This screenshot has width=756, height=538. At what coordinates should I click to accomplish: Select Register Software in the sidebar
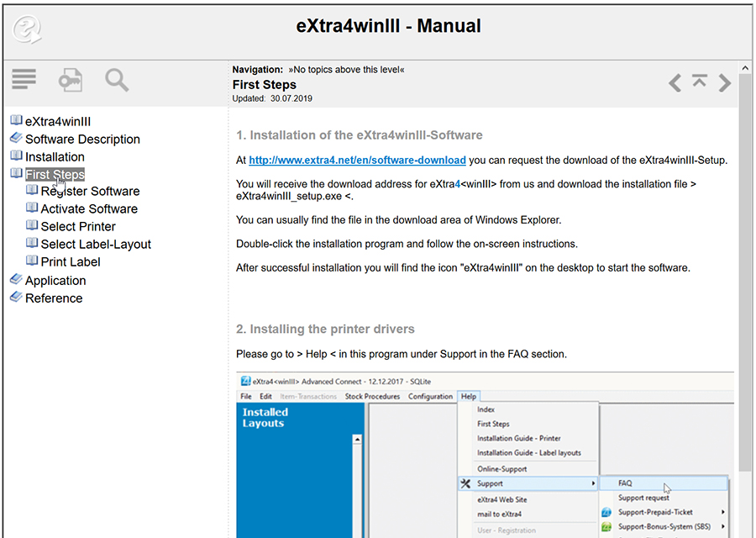click(90, 191)
